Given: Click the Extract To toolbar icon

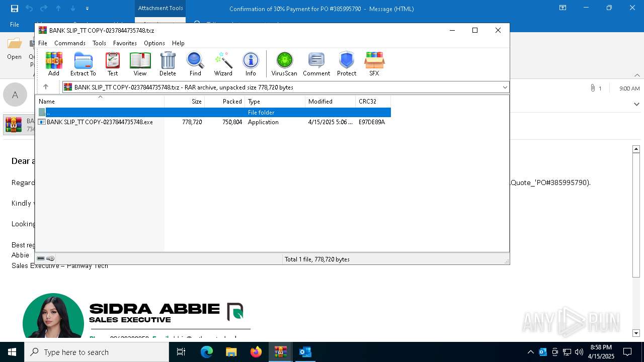Looking at the screenshot, I should pyautogui.click(x=83, y=64).
